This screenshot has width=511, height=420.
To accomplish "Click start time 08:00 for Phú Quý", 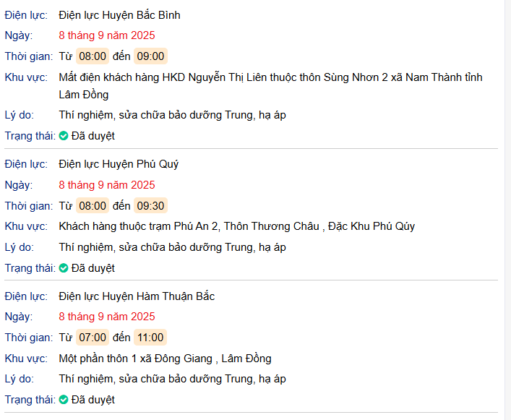I will [93, 205].
